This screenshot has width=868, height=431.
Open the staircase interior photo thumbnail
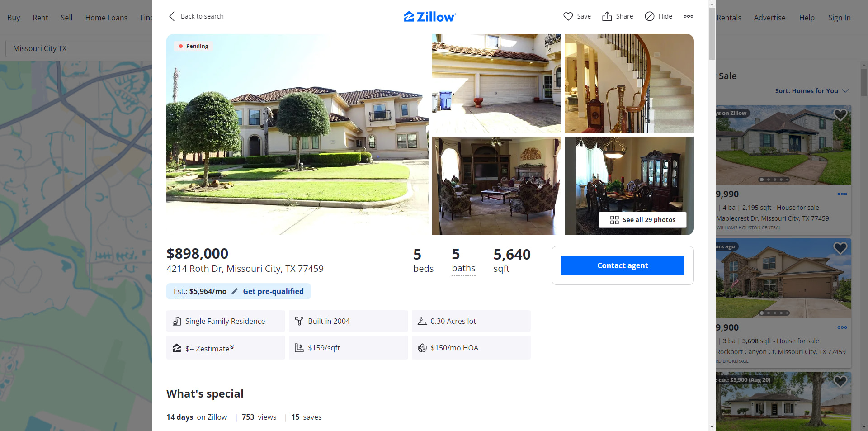click(x=629, y=83)
